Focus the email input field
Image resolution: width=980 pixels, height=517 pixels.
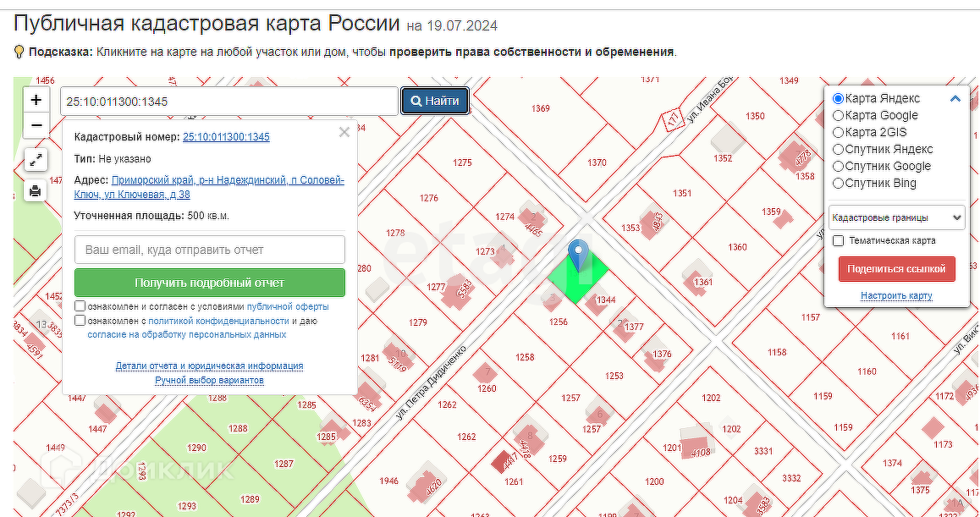pos(209,250)
